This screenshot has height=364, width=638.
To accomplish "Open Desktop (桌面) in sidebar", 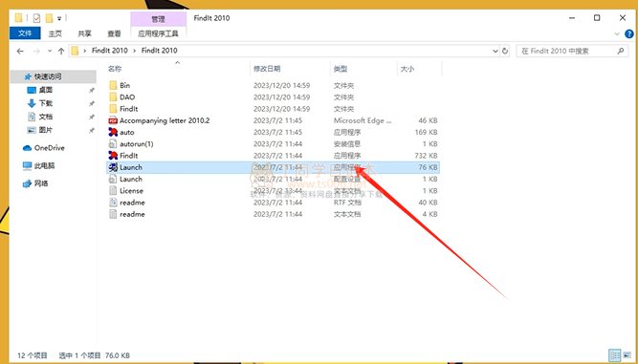I will [46, 90].
